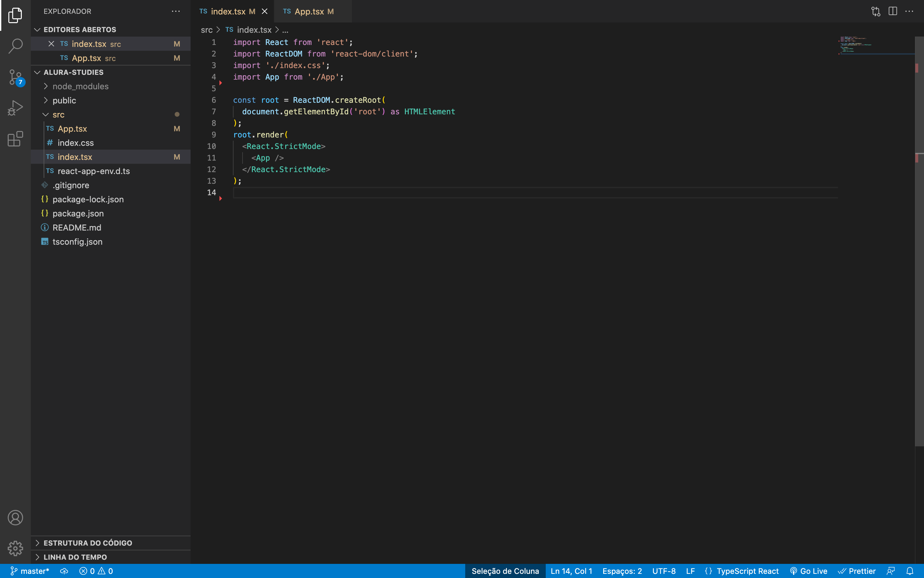Click the Prettier status item
This screenshot has width=924, height=578.
point(857,571)
